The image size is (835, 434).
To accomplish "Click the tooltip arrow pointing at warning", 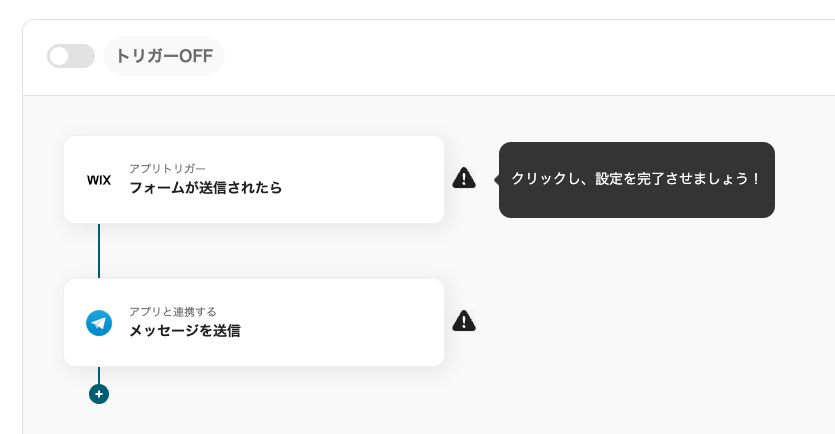I will click(496, 179).
